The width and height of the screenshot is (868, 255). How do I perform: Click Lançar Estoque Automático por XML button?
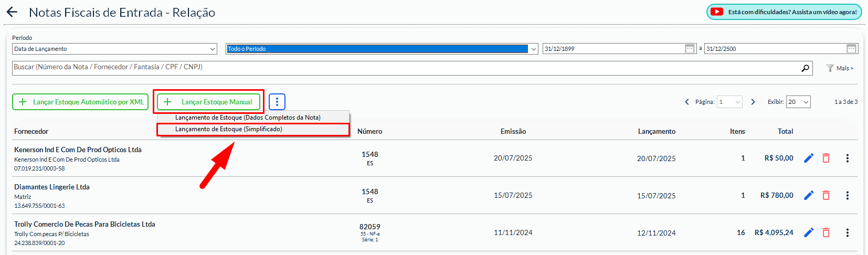(81, 102)
